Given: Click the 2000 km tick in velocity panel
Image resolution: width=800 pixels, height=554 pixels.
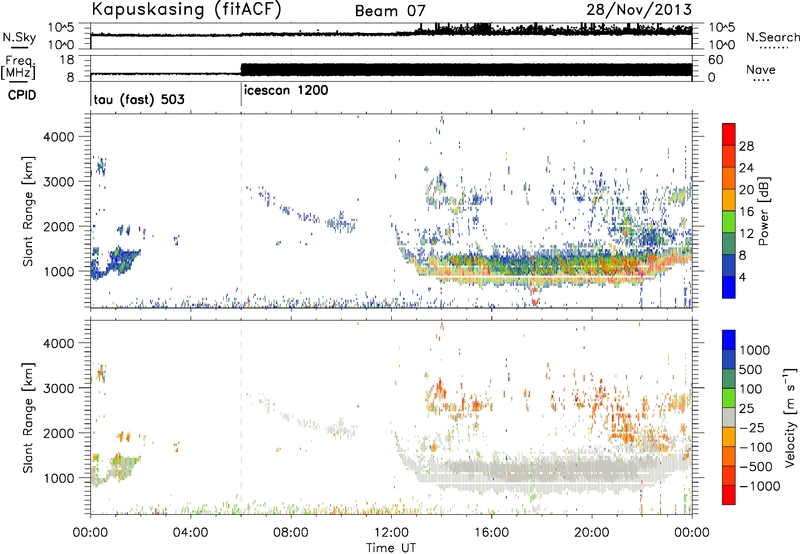Looking at the screenshot, I should coord(58,433).
